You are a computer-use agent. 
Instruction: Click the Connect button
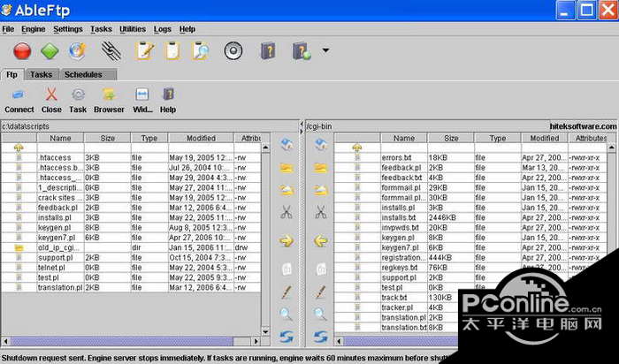click(x=19, y=102)
